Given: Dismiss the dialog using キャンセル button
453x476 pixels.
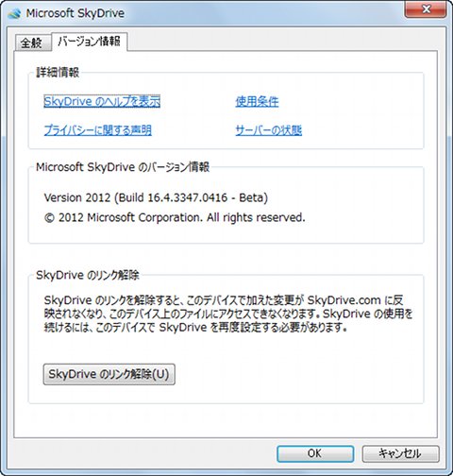Looking at the screenshot, I should click(x=400, y=453).
